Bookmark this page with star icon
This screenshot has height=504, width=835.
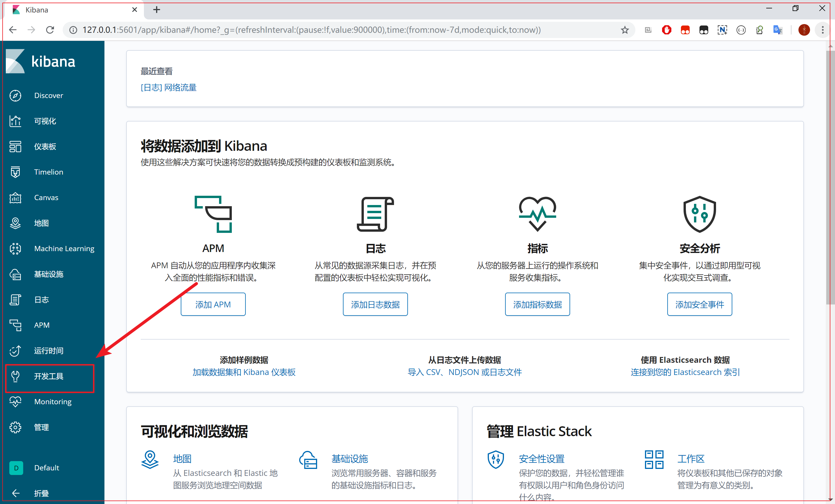coord(625,30)
